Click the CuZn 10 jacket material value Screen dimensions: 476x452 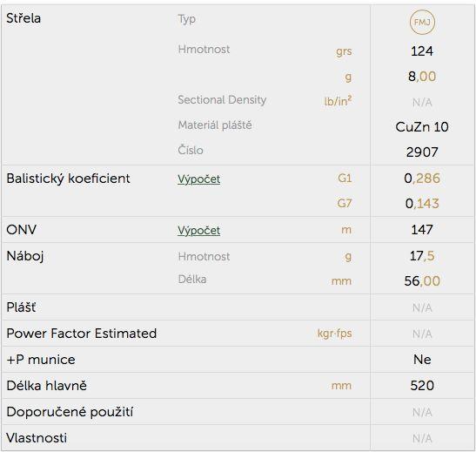(x=422, y=126)
